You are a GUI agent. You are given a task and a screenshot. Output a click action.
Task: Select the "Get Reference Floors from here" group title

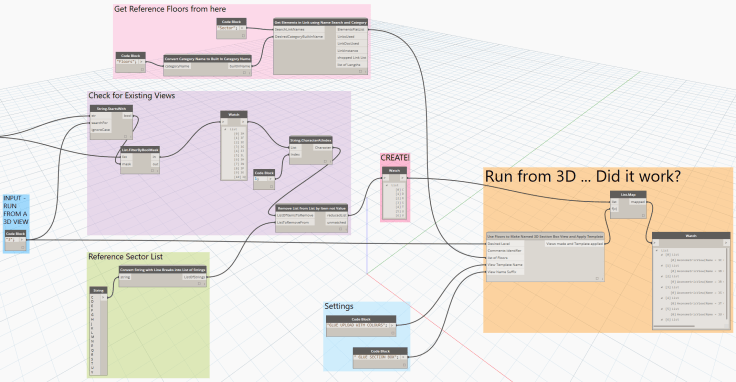[x=170, y=9]
